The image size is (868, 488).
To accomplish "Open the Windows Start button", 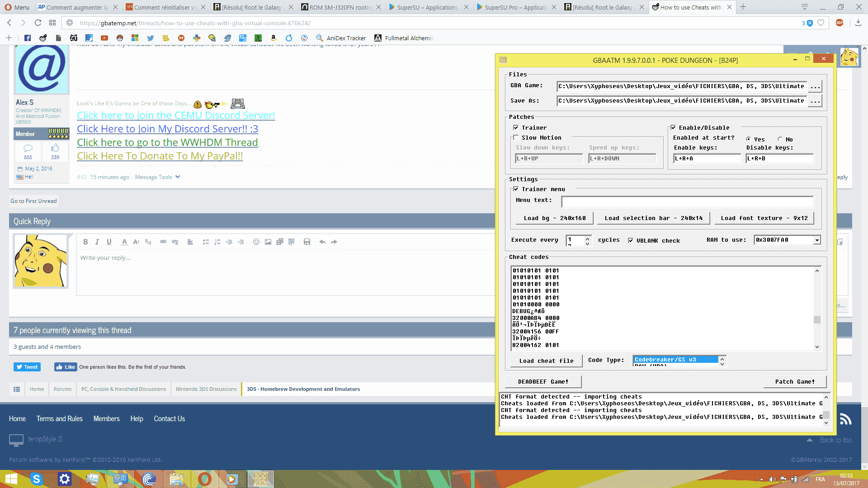I will click(10, 479).
